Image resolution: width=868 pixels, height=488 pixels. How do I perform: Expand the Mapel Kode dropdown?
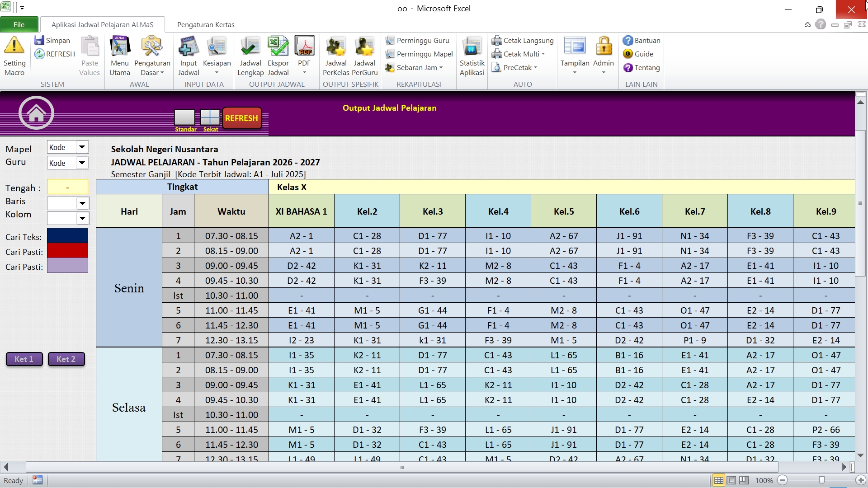point(82,147)
